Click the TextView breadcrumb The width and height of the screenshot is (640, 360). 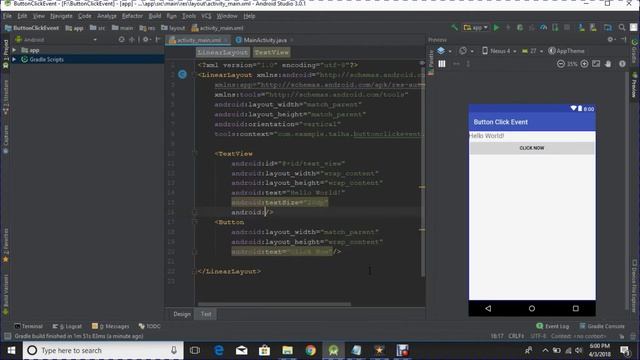[x=271, y=52]
